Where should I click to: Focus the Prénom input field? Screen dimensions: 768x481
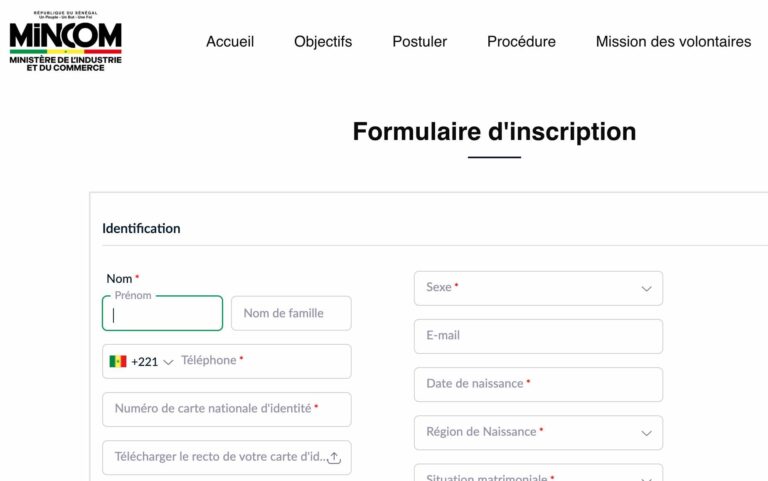point(162,314)
